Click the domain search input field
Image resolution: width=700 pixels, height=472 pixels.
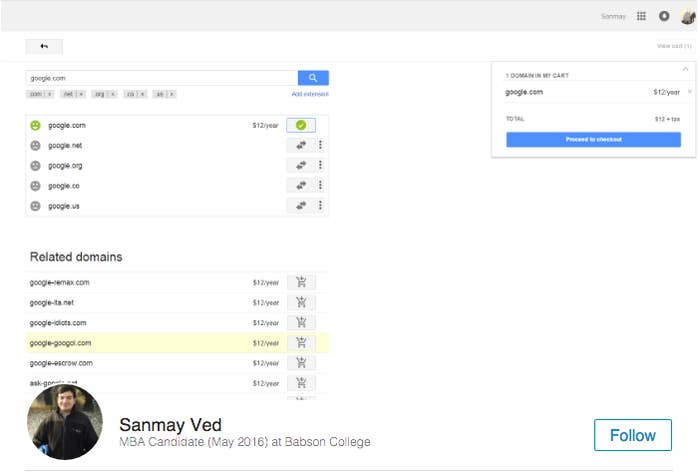162,78
